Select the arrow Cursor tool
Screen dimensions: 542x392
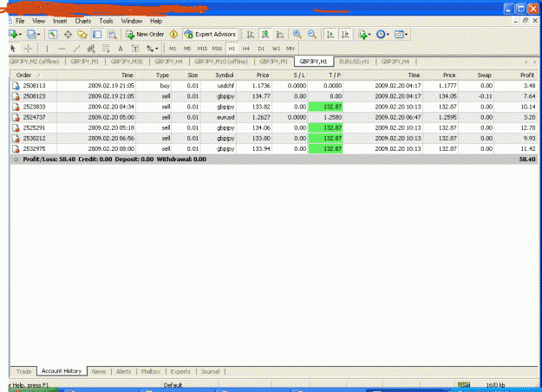13,49
